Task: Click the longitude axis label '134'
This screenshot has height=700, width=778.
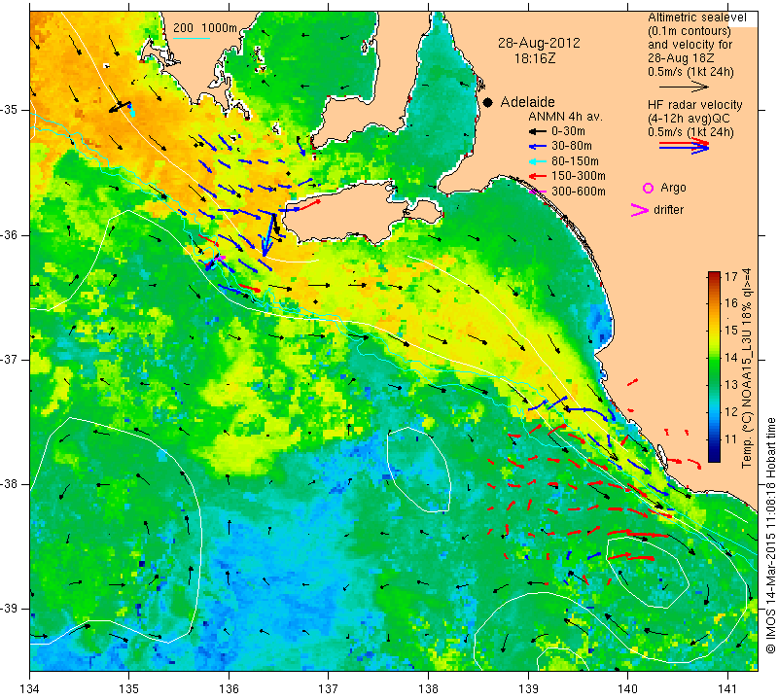Action: (30, 689)
